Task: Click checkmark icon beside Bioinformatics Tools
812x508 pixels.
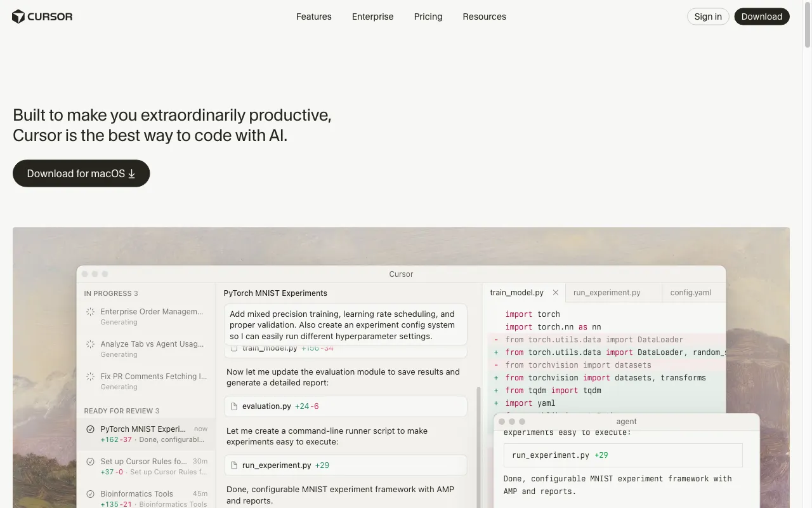Action: click(90, 494)
